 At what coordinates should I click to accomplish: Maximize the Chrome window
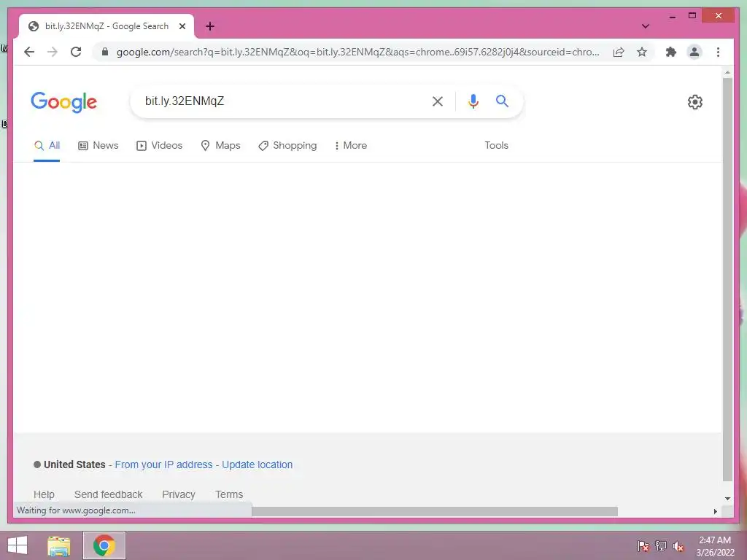(692, 16)
